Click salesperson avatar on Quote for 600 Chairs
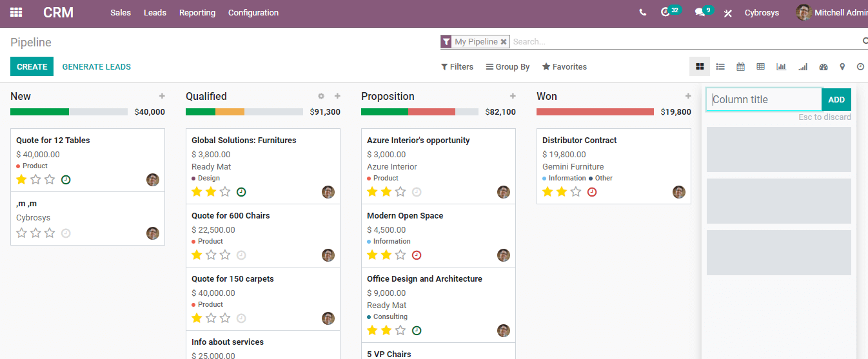This screenshot has height=359, width=868. [328, 255]
